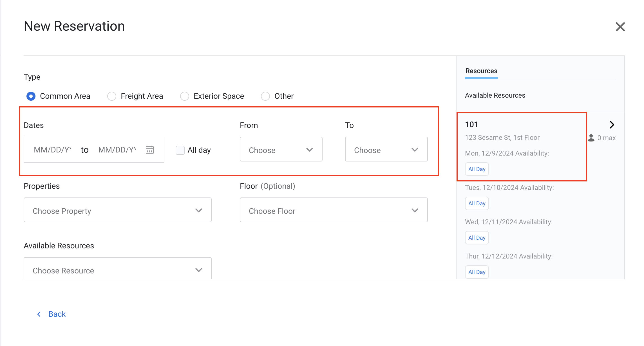Switch to the Resources tab
This screenshot has height=346, width=644.
481,71
